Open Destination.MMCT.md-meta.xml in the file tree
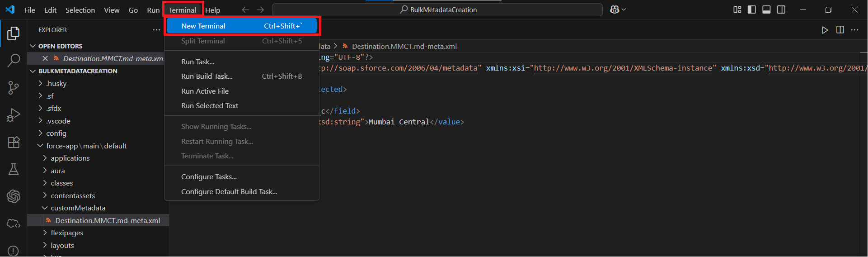Viewport: 868px width, 257px height. tap(108, 221)
